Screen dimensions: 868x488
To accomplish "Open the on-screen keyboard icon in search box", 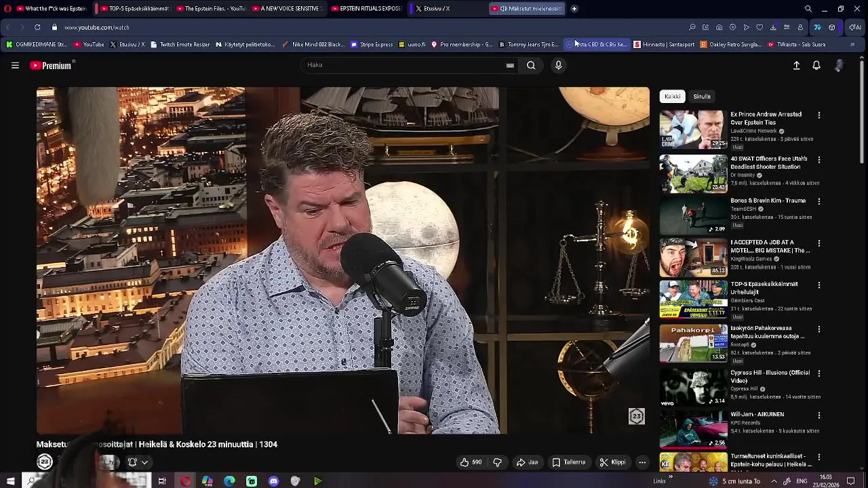I will [510, 65].
